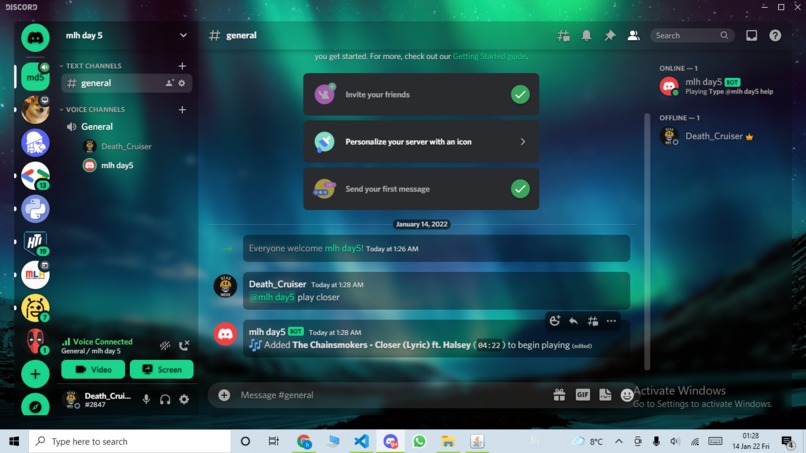
Task: Open GIF picker
Action: [582, 395]
